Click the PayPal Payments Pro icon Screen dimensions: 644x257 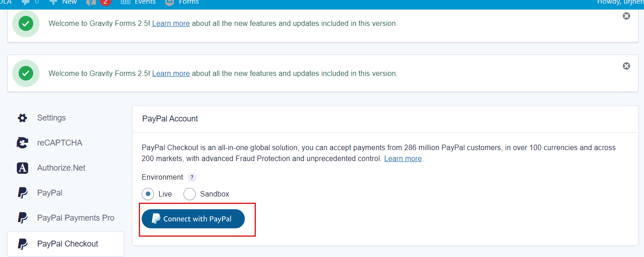22,218
